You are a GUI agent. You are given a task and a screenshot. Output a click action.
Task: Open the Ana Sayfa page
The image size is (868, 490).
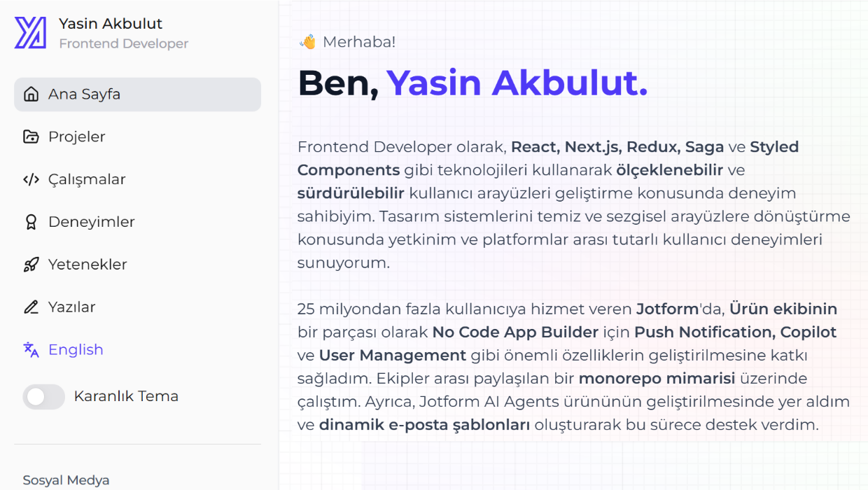tap(84, 94)
